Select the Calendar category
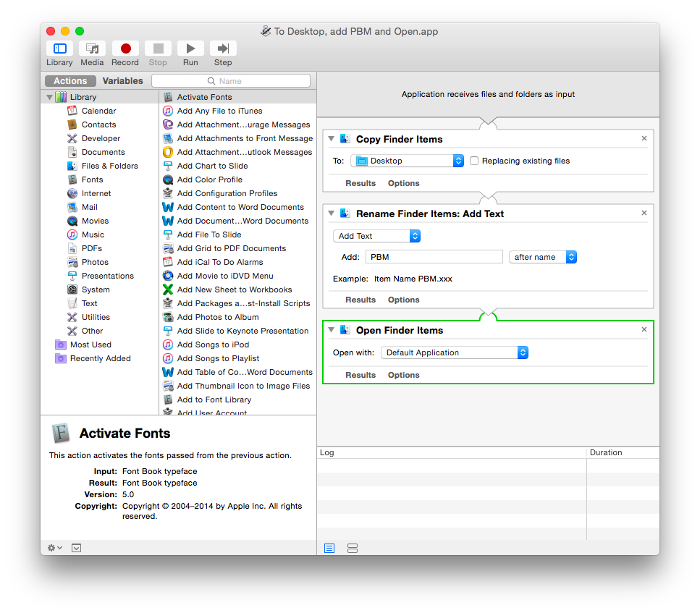Viewport: 700px width, 613px height. [98, 111]
